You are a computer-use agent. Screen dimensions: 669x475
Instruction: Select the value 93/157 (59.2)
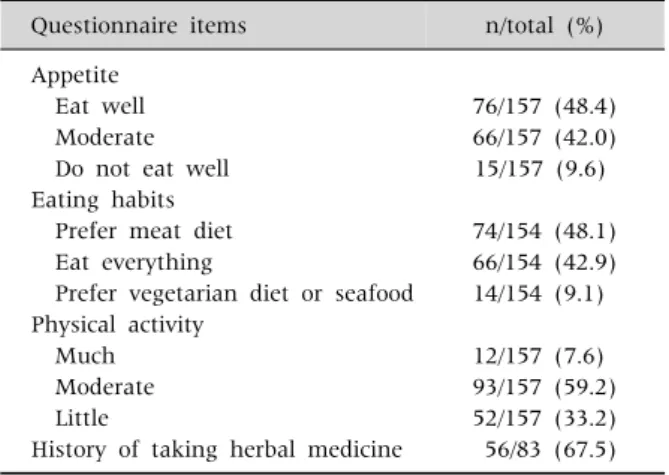coord(544,387)
